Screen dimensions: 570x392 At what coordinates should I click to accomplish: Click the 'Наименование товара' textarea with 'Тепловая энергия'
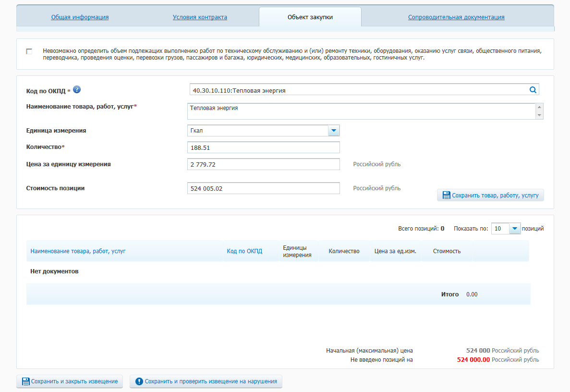361,111
